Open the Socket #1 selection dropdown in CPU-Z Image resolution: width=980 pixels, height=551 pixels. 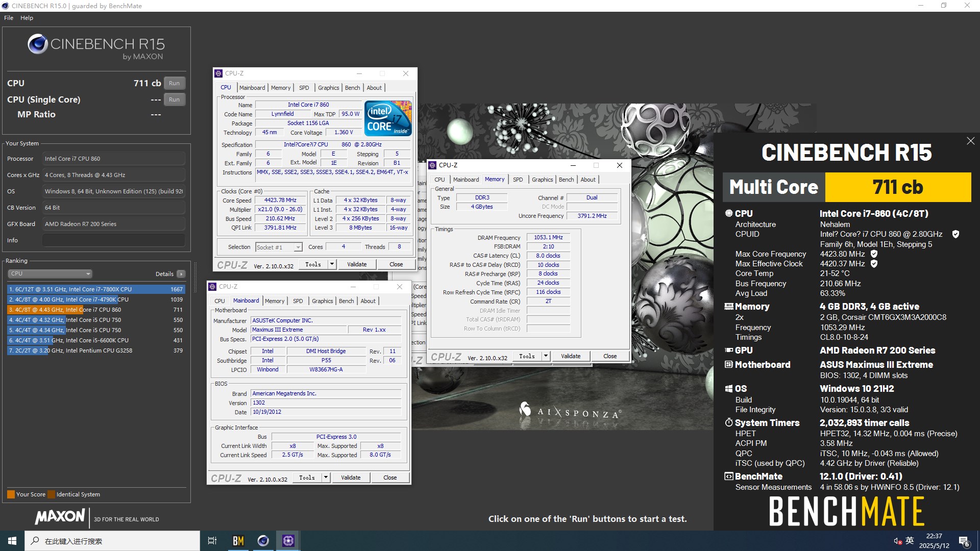279,247
